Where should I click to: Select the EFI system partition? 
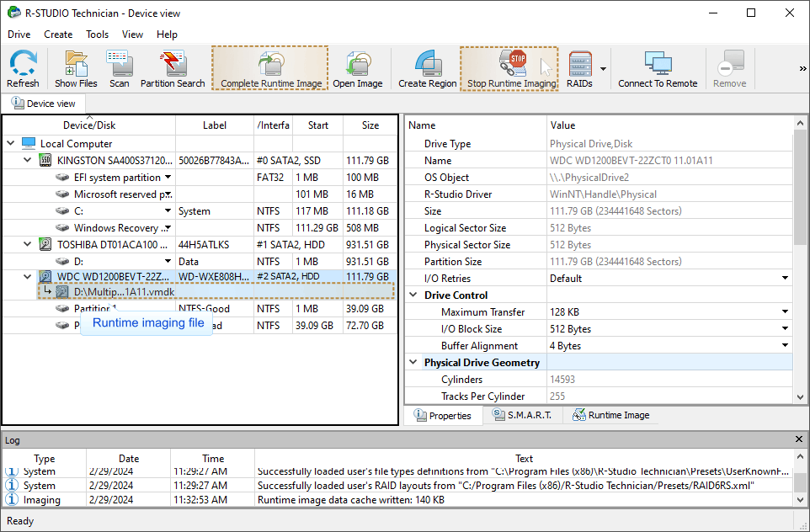pyautogui.click(x=117, y=178)
